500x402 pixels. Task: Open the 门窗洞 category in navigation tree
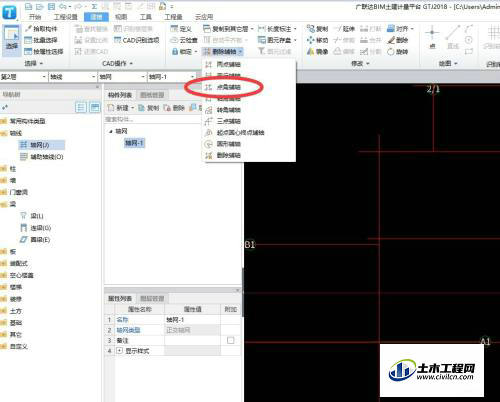coord(18,192)
